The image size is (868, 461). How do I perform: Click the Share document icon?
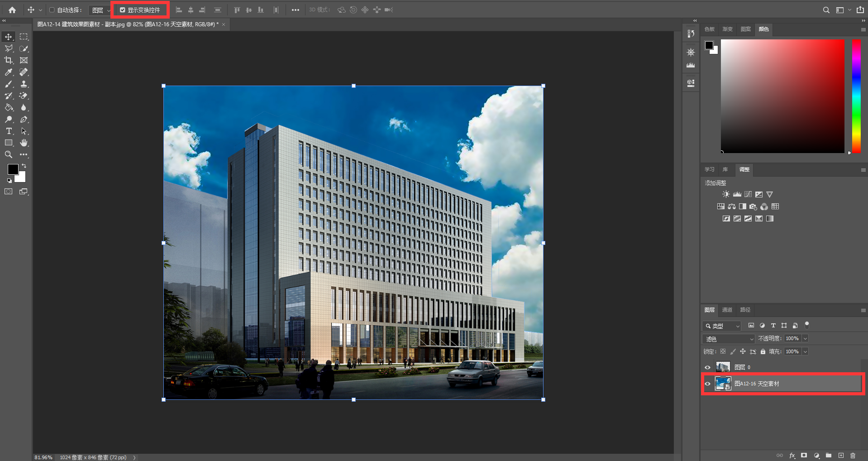[x=860, y=10]
